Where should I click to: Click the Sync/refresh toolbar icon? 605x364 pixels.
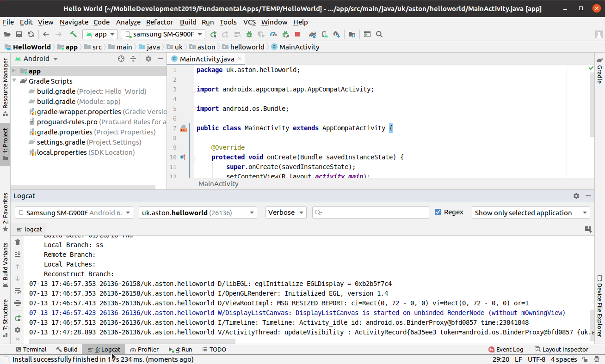pyautogui.click(x=31, y=34)
